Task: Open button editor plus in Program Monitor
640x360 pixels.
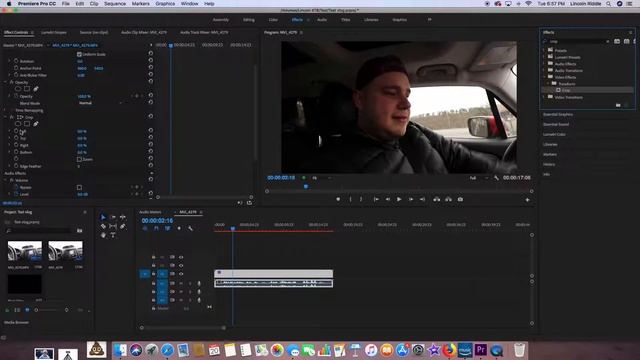Action: (x=527, y=200)
